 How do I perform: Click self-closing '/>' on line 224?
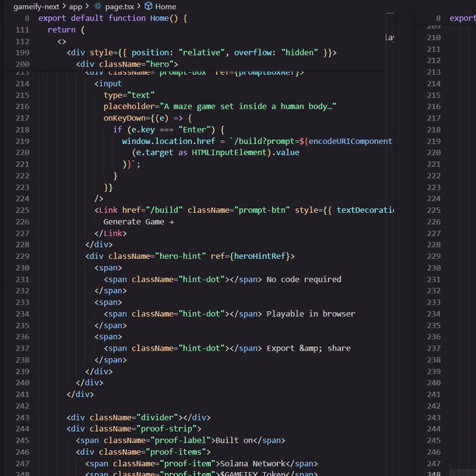coord(99,199)
